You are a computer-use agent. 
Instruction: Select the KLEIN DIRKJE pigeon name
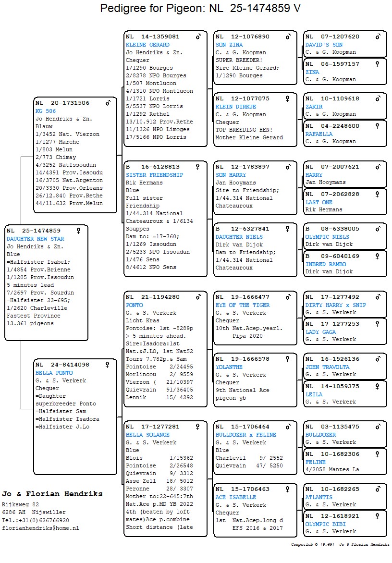click(x=235, y=107)
